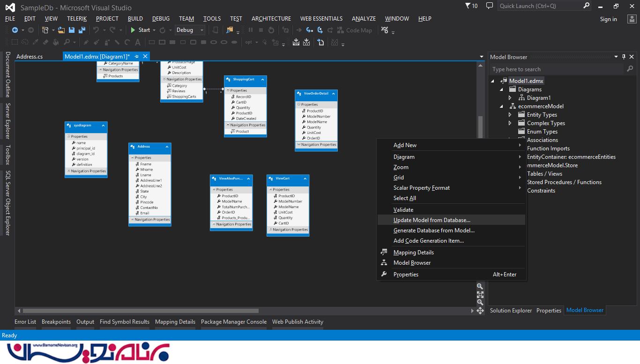This screenshot has width=640, height=364.
Task: Select Update Model from Database menu item
Action: coord(432,220)
